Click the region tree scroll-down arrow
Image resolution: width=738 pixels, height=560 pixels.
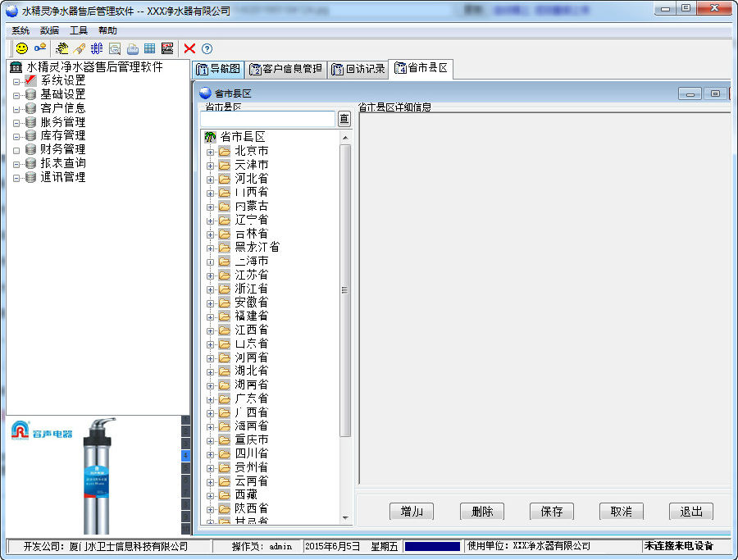pos(345,518)
